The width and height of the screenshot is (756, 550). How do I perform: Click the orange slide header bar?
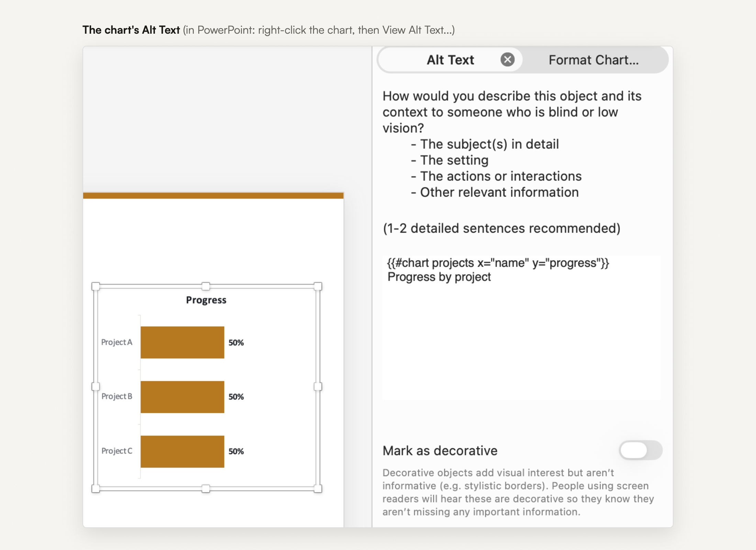point(213,196)
